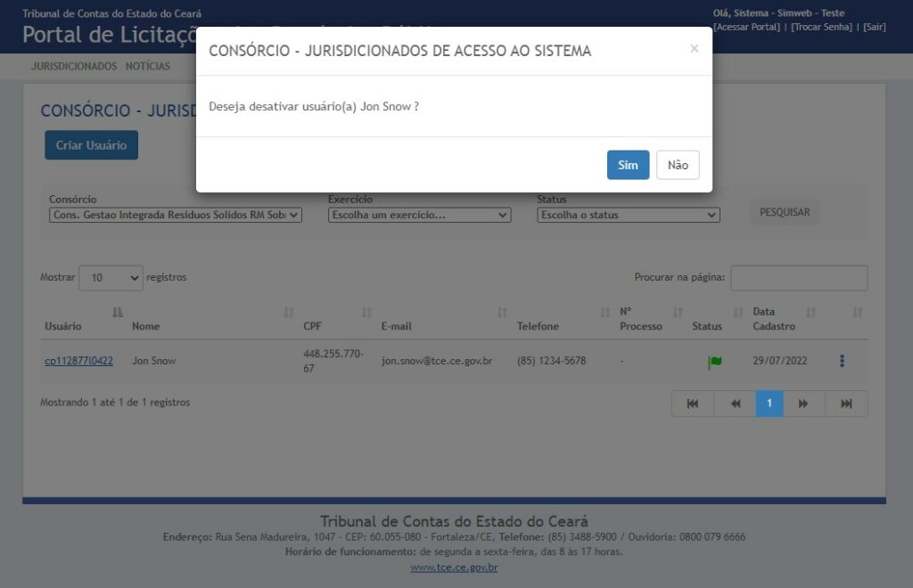Go to the first page of results
Viewport: 913px width, 588px height.
[x=693, y=404]
